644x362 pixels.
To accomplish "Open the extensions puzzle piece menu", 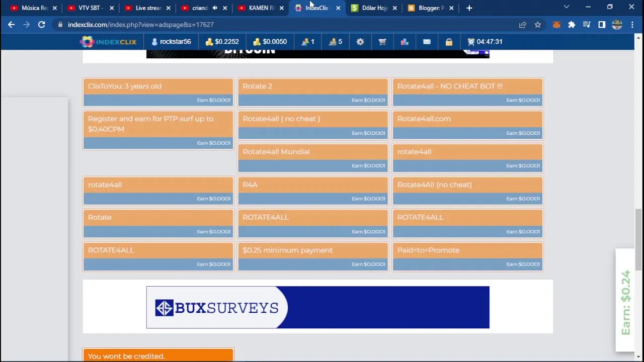I will coord(572,25).
